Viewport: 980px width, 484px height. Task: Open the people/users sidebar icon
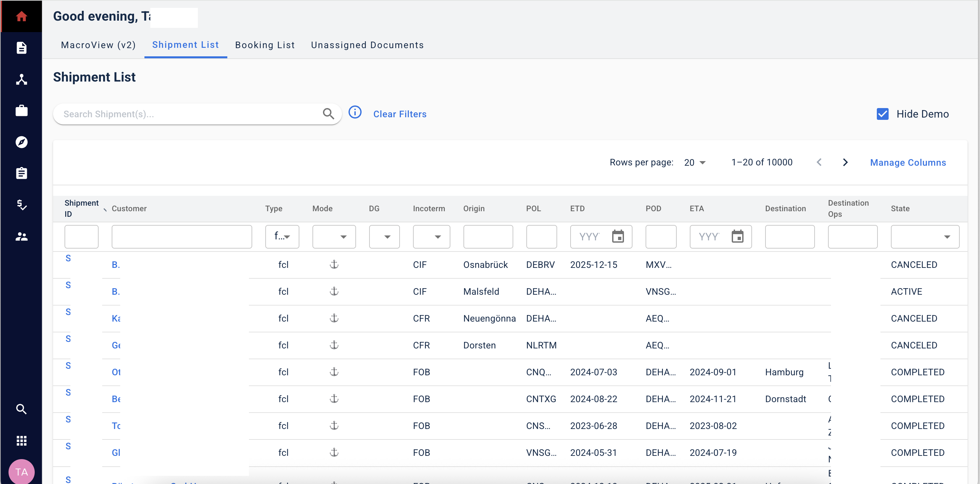point(21,236)
